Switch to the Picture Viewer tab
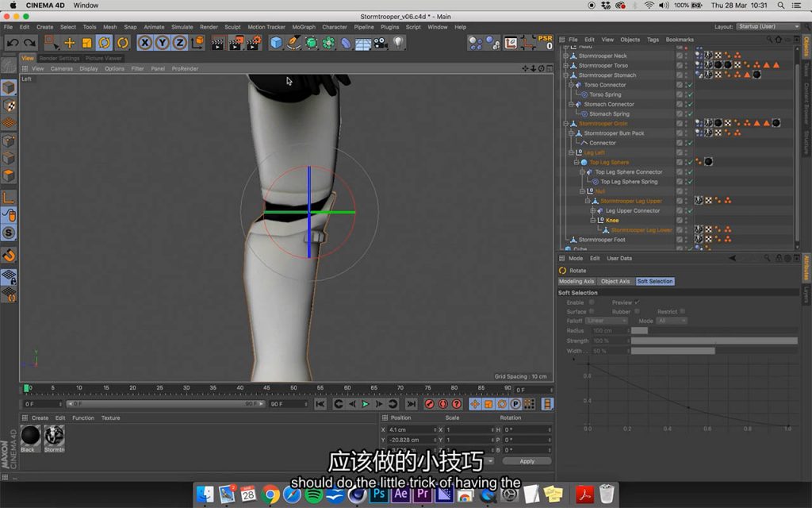This screenshot has height=508, width=812. tap(104, 58)
